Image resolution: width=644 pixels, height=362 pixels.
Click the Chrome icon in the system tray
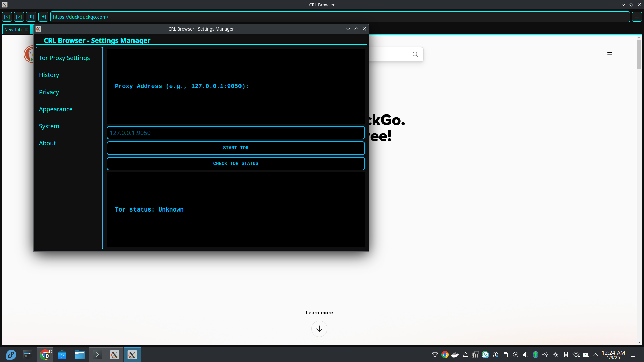coord(445,355)
